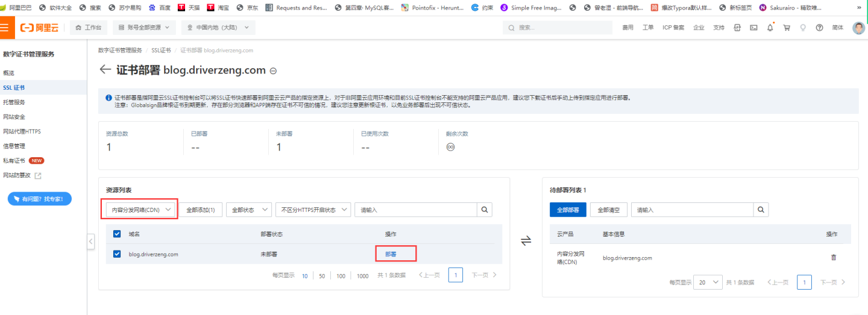This screenshot has height=315, width=868.
Task: Open the ICP 备案 menu
Action: click(x=673, y=28)
